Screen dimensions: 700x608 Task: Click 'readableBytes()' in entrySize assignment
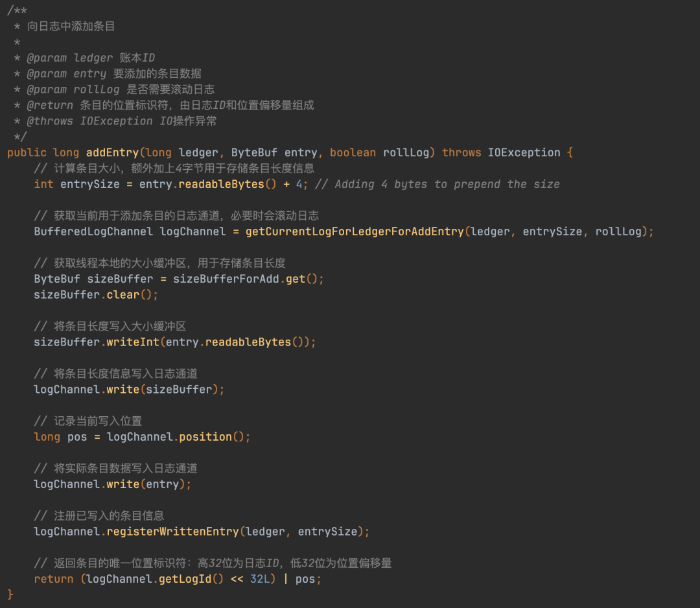(x=227, y=184)
